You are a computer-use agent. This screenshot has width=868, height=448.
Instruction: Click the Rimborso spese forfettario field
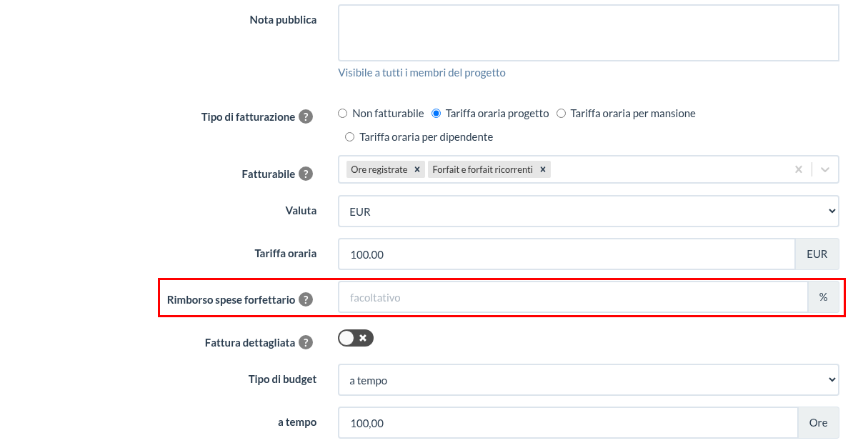pos(574,297)
